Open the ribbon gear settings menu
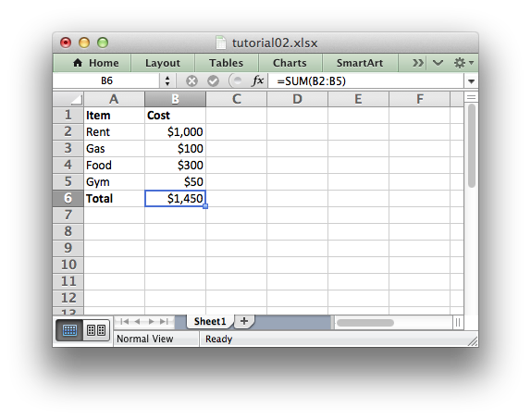The width and height of the screenshot is (531, 420). tap(463, 63)
